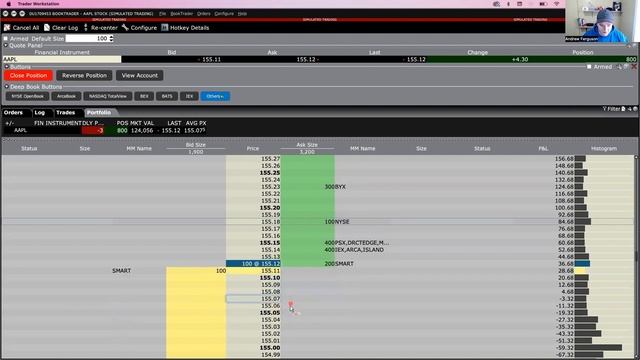Open the Apple menu
640x360 pixels.
(x=8, y=4)
